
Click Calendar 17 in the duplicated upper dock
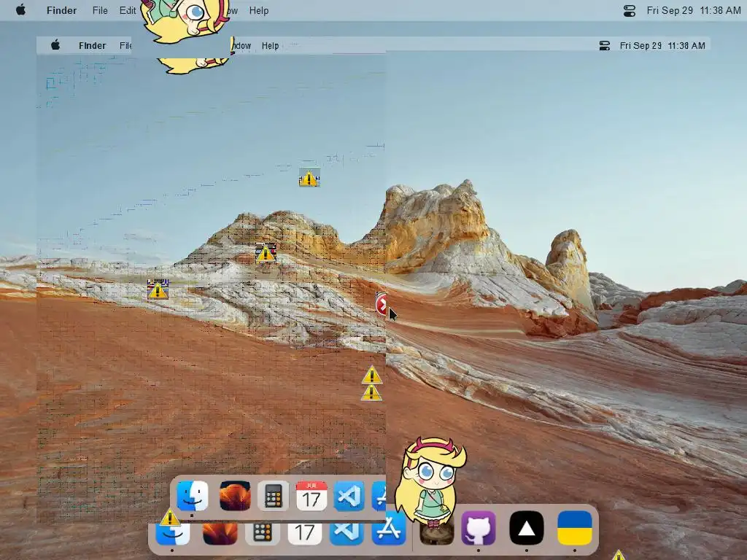311,496
